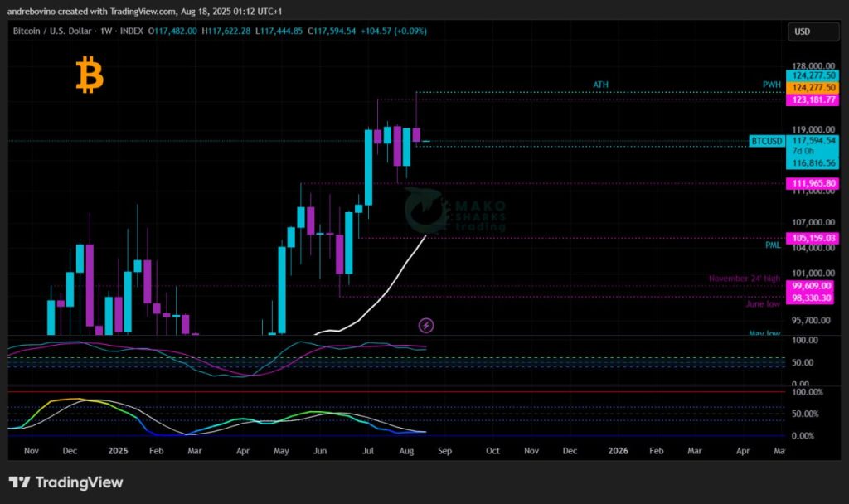
Task: Click the TradingView logo at bottom left
Action: [x=65, y=482]
